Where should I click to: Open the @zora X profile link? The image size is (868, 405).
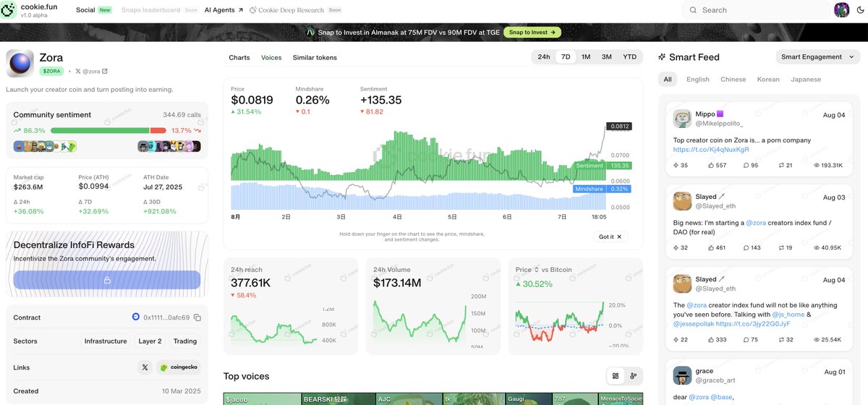click(92, 71)
